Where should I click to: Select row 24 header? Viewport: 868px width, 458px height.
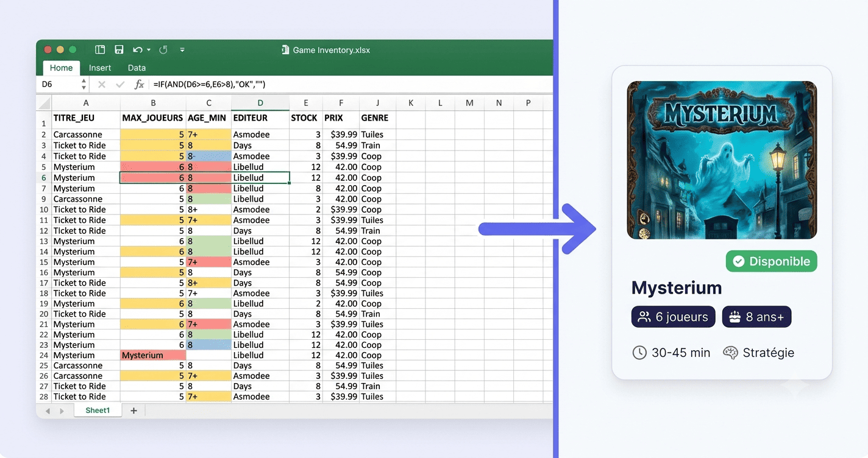click(43, 355)
